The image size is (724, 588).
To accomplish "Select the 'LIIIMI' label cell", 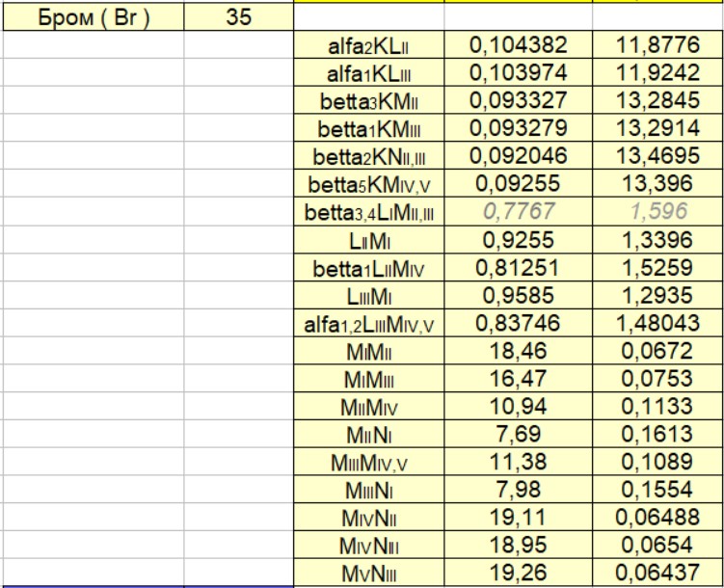I will pyautogui.click(x=369, y=295).
